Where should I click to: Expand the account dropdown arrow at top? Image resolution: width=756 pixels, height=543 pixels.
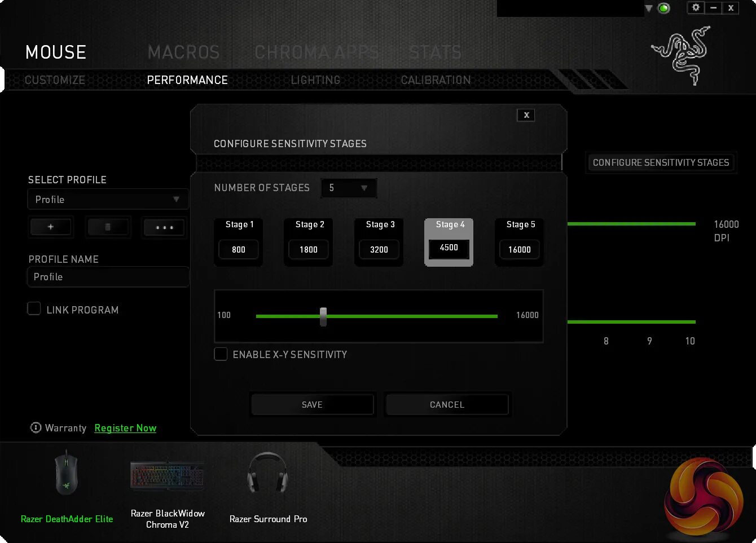(x=649, y=8)
